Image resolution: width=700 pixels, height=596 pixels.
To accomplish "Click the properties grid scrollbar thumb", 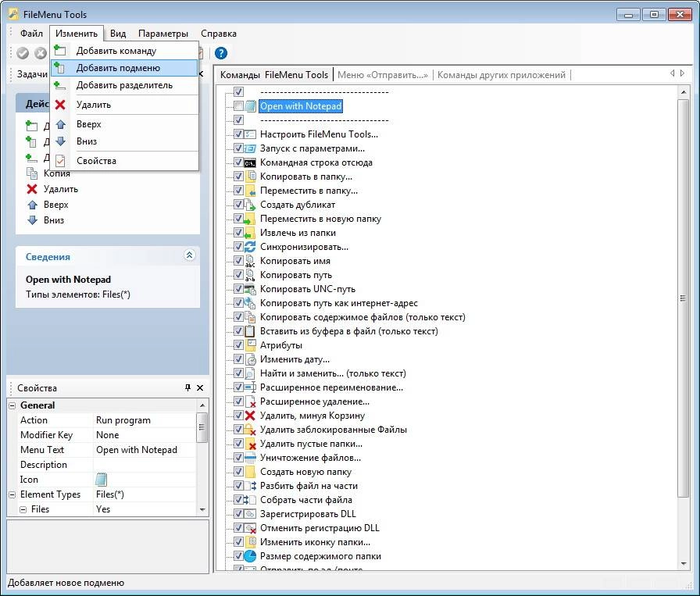I will click(x=202, y=427).
